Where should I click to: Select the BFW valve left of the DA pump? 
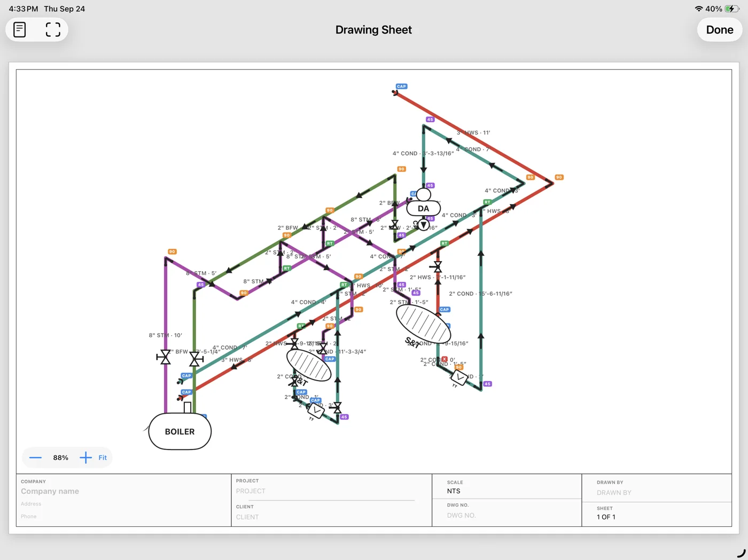395,225
